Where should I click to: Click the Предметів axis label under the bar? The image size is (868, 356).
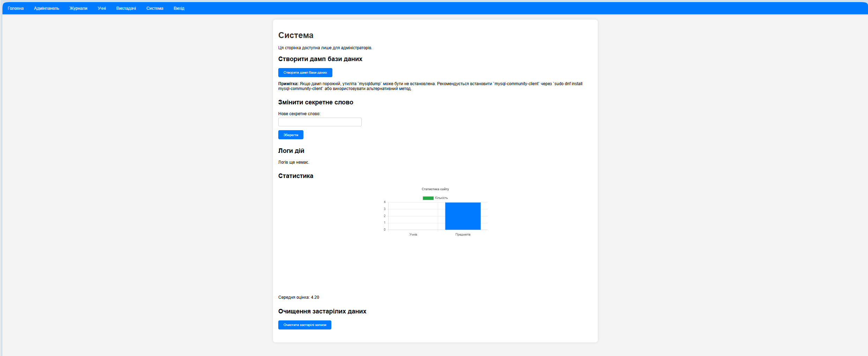click(x=463, y=235)
